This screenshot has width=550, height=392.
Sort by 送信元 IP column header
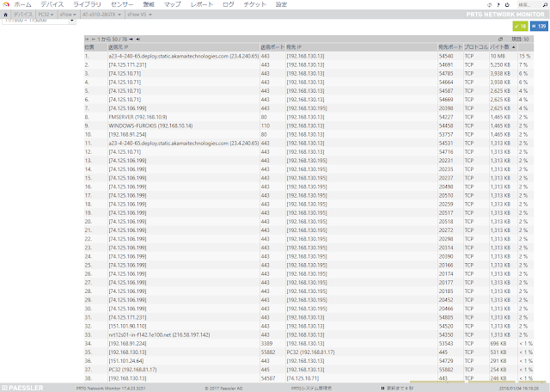119,47
